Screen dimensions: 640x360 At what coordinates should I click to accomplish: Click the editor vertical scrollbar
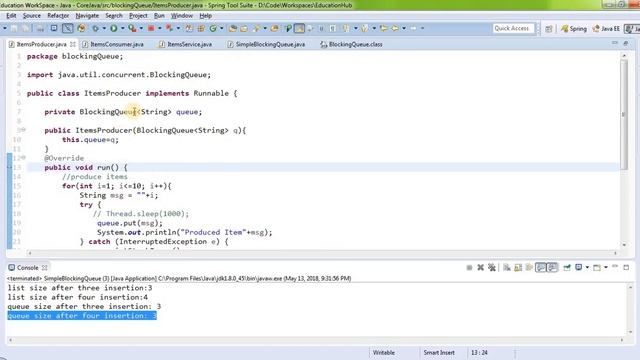pos(624,114)
